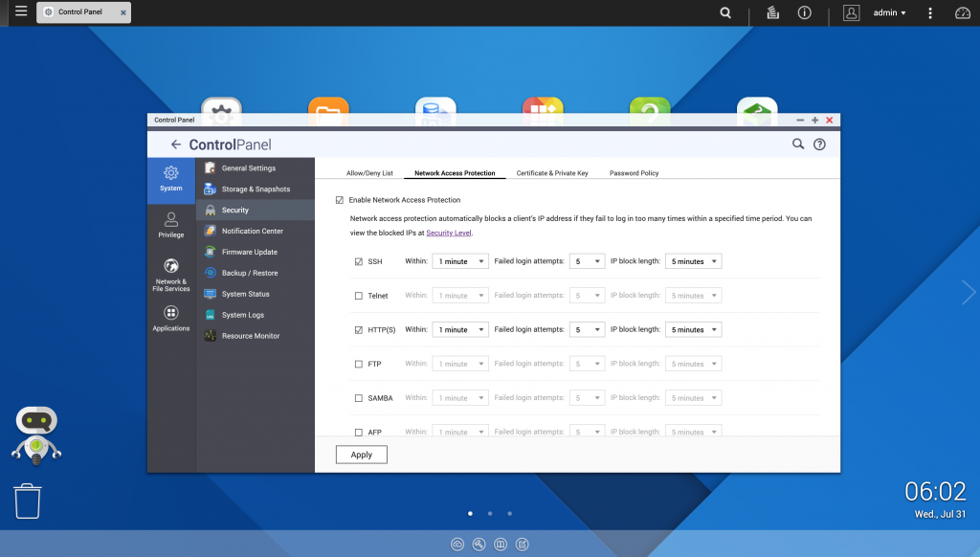Open the desktop Recycle Bin
The image size is (980, 557).
(x=28, y=501)
